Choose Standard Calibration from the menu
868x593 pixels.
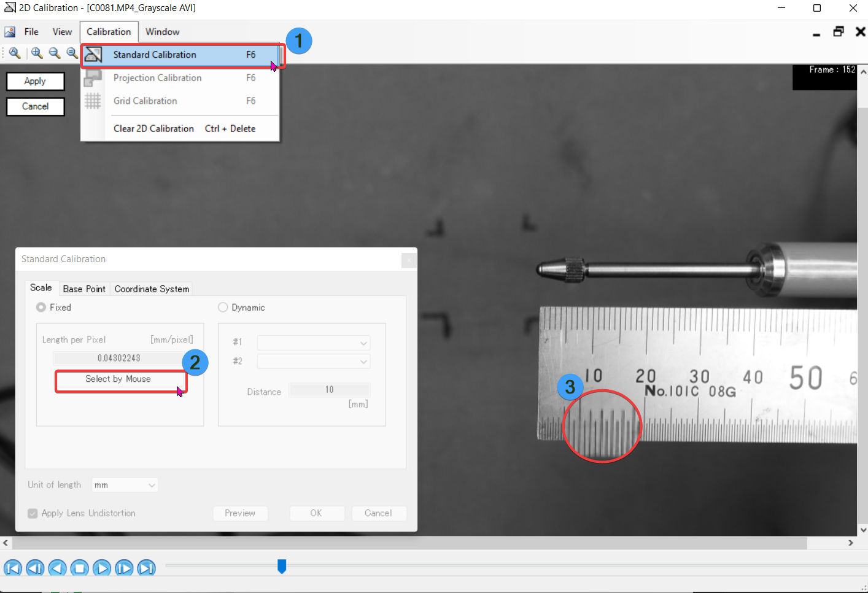(x=155, y=55)
